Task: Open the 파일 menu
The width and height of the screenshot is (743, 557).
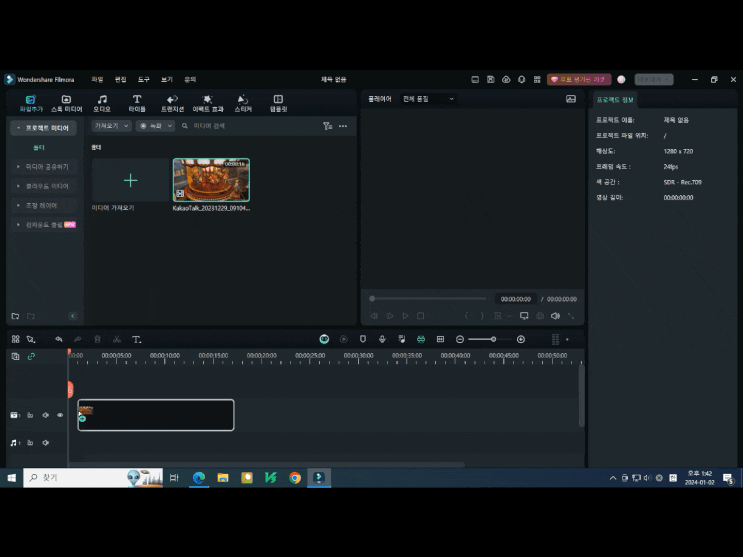Action: (97, 79)
